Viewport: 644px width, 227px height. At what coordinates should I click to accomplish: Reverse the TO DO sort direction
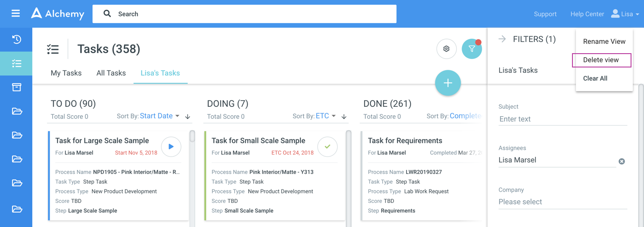click(x=188, y=117)
